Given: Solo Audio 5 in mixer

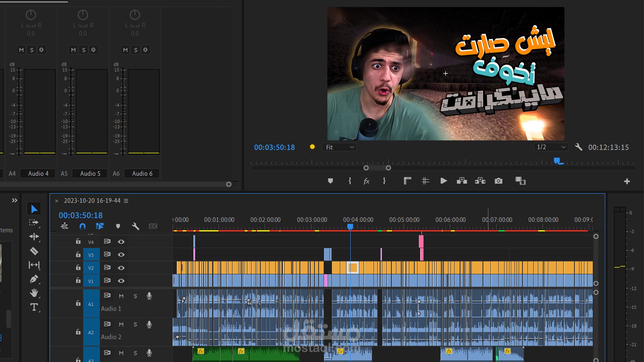Looking at the screenshot, I should pos(84,50).
